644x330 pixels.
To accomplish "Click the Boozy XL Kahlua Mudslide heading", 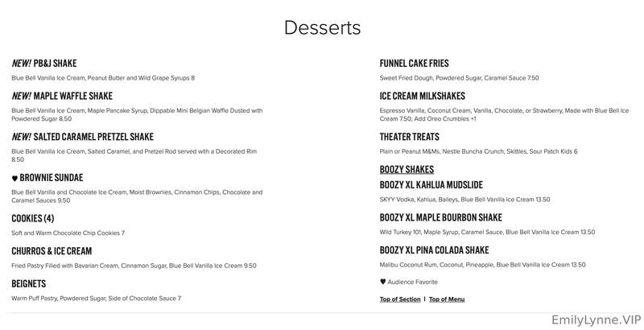I will pos(431,185).
